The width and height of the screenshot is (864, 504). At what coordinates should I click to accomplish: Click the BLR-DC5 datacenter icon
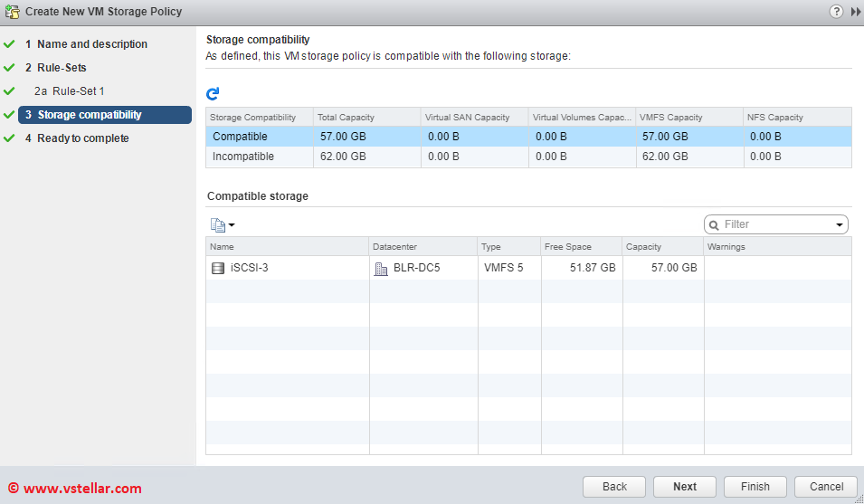(x=380, y=269)
